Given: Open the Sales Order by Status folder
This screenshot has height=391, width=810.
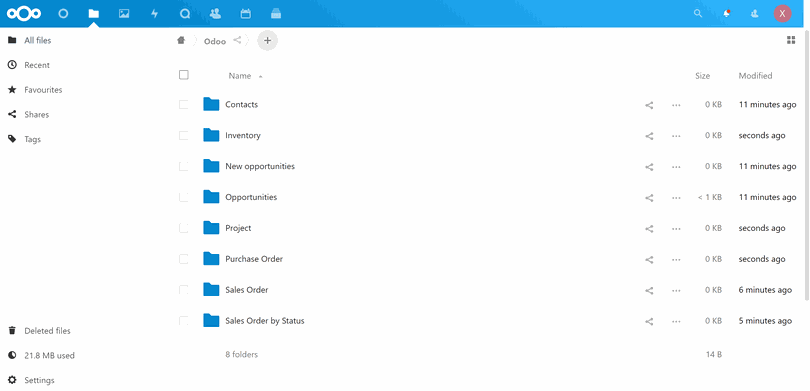Looking at the screenshot, I should click(x=264, y=321).
